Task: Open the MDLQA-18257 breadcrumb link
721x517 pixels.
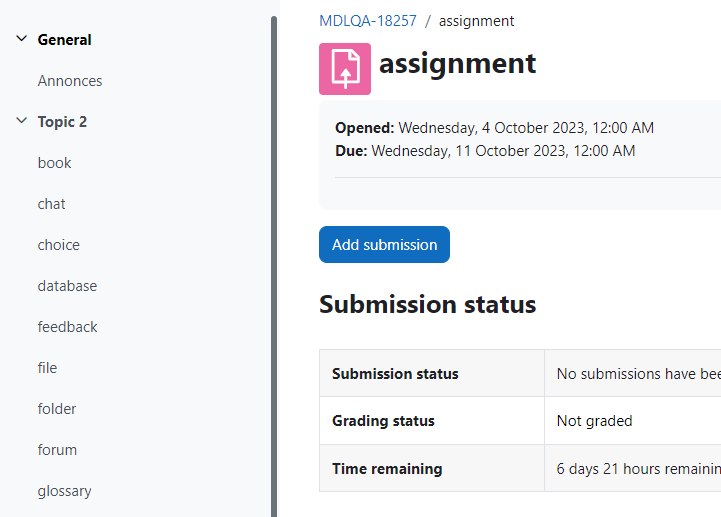Action: click(368, 21)
